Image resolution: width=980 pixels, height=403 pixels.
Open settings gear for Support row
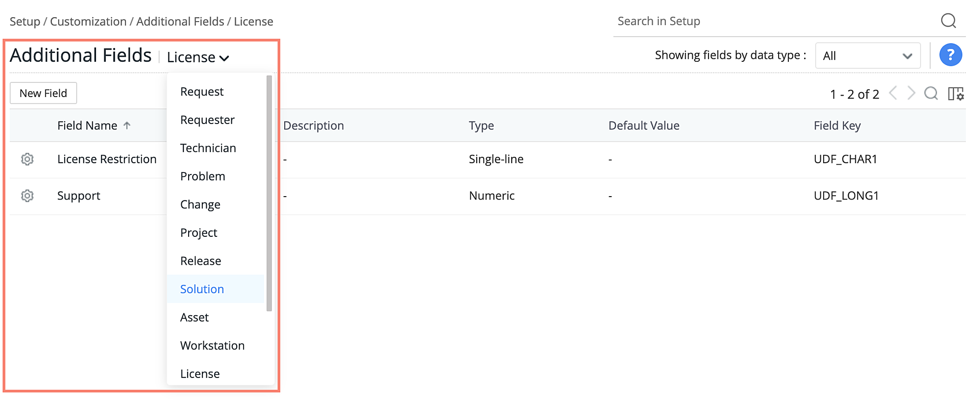click(x=27, y=196)
